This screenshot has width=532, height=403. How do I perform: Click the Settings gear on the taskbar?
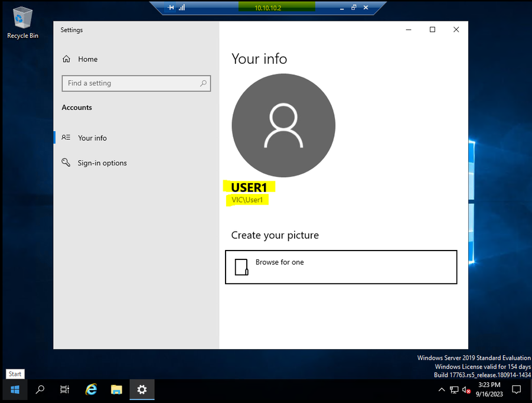142,389
